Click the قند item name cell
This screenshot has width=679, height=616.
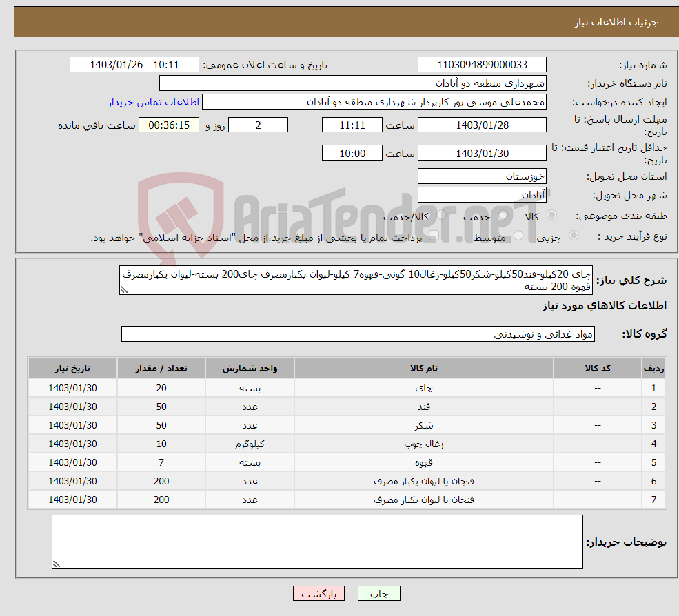(423, 407)
